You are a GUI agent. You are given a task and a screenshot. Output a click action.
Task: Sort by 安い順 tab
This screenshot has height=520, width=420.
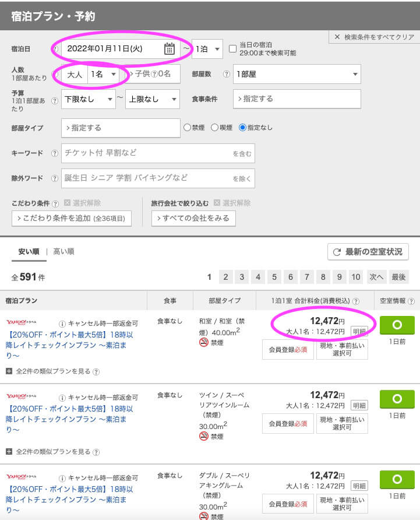point(29,252)
